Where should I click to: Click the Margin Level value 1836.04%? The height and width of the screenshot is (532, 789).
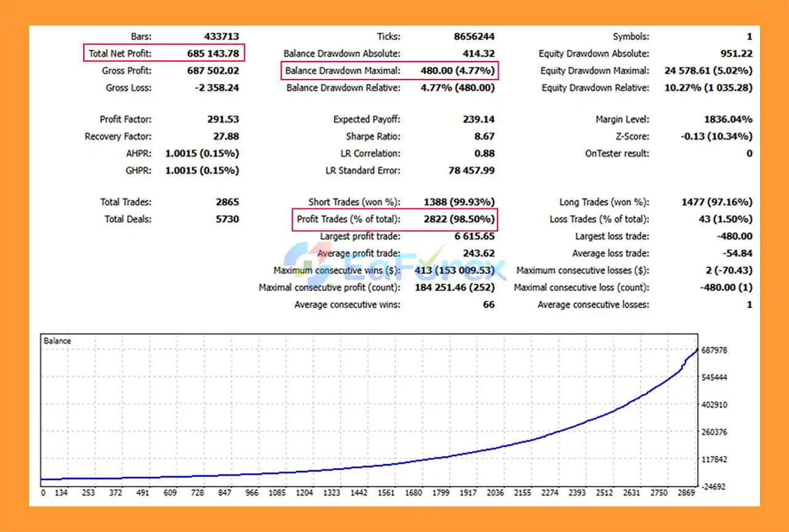[727, 120]
